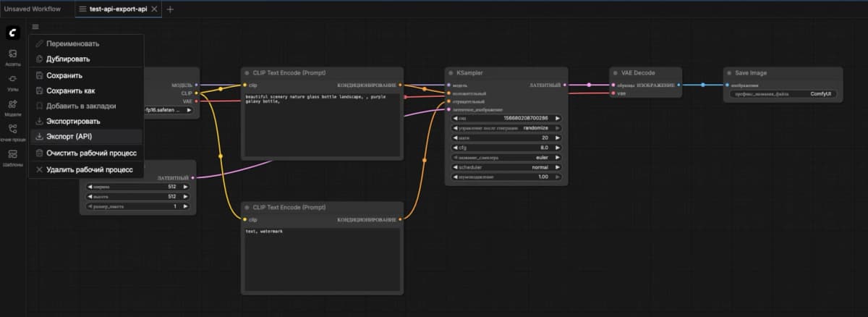Image resolution: width=868 pixels, height=317 pixels.
Task: Click the VAE Decode ИЗОБРАЖЕНИЕ output socket
Action: [679, 85]
